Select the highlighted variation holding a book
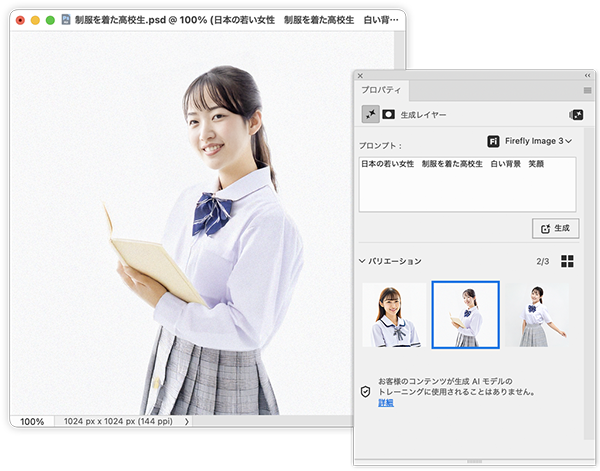600x471 pixels. [x=465, y=315]
